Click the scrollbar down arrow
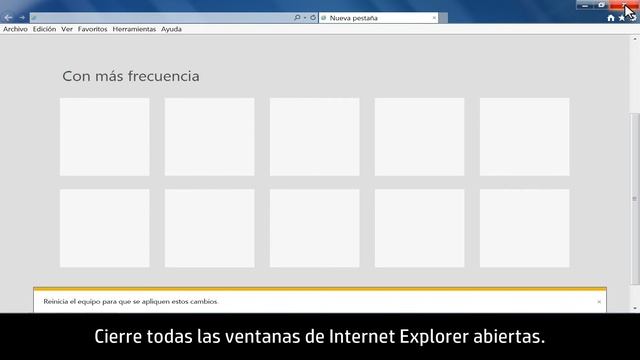Screen dimensions: 640x360 (x=635, y=309)
